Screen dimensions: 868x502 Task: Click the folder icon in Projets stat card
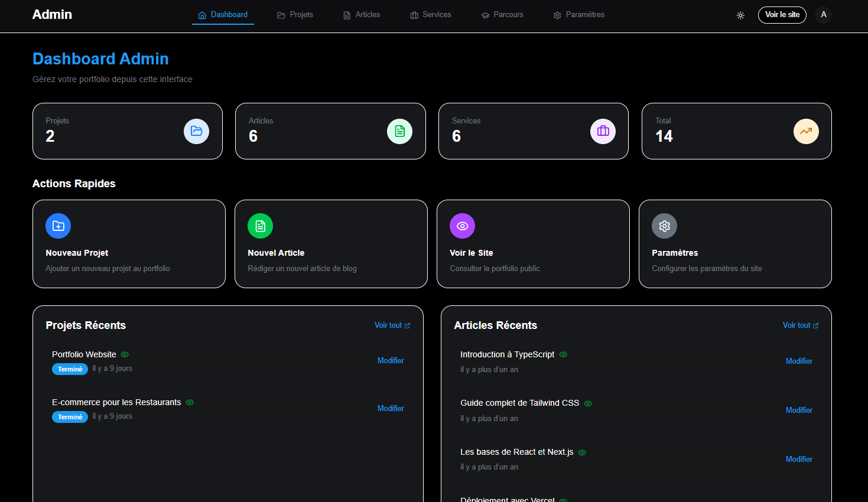(x=196, y=131)
